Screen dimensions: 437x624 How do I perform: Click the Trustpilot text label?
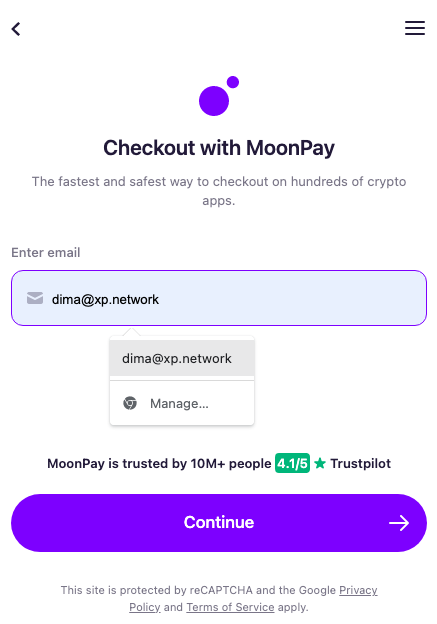point(361,463)
